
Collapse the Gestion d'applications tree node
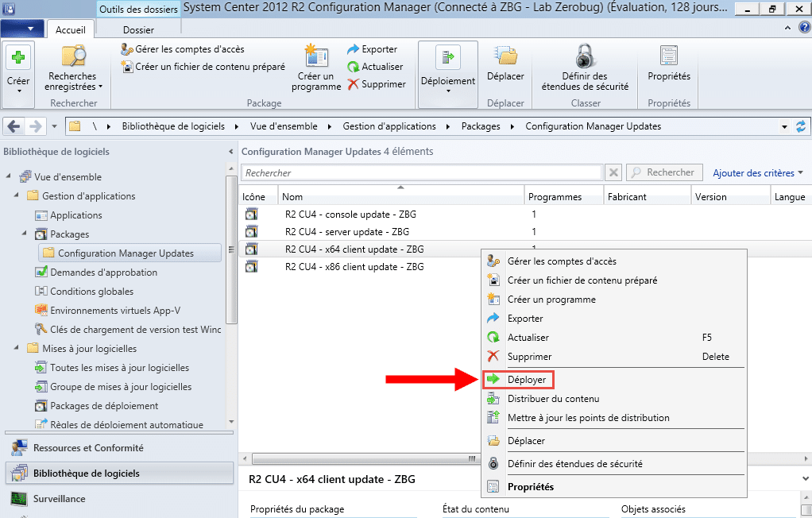pyautogui.click(x=17, y=196)
